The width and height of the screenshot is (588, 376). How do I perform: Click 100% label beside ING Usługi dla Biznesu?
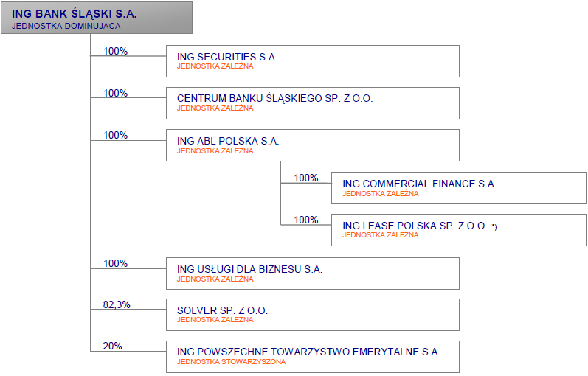point(116,263)
